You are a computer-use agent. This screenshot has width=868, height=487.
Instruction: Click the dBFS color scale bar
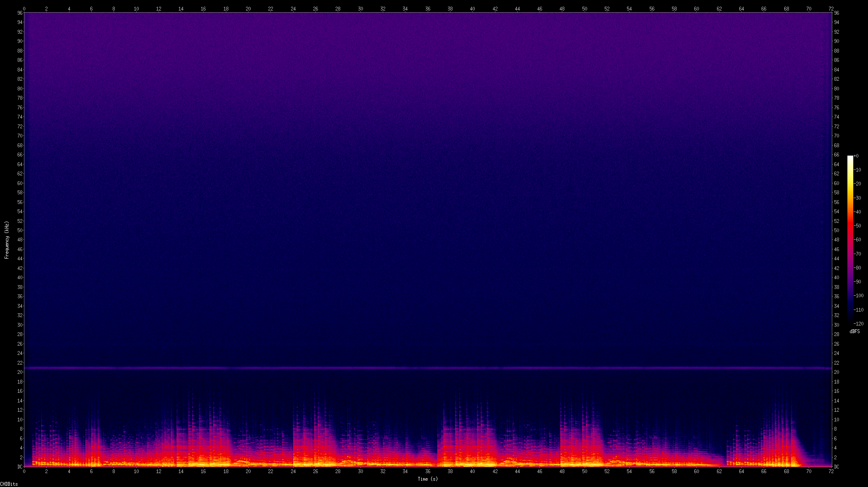850,239
